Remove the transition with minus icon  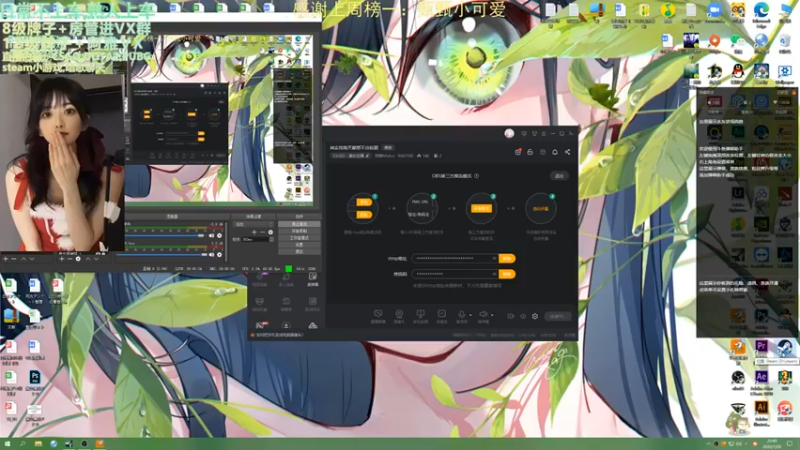pos(262,232)
